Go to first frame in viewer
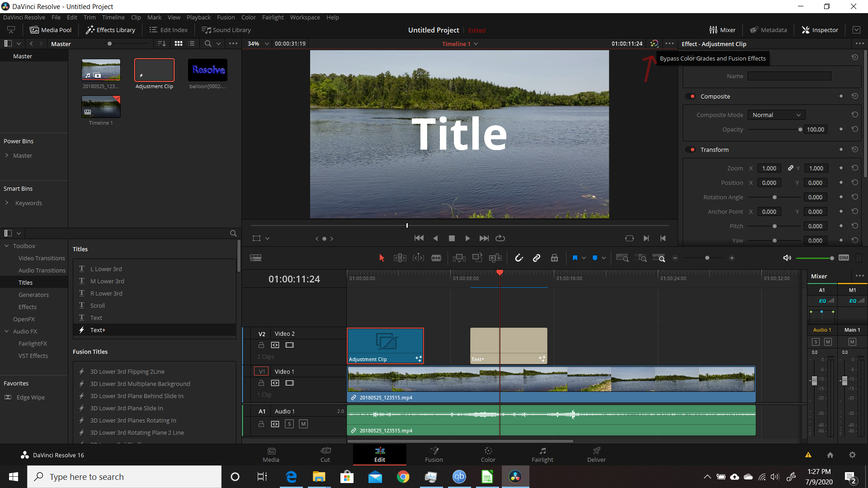 point(419,238)
